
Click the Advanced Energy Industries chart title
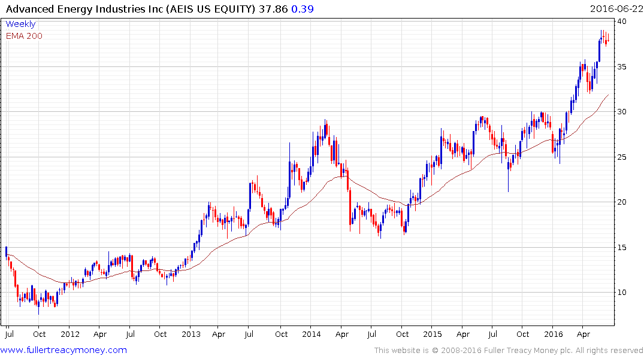pyautogui.click(x=131, y=8)
